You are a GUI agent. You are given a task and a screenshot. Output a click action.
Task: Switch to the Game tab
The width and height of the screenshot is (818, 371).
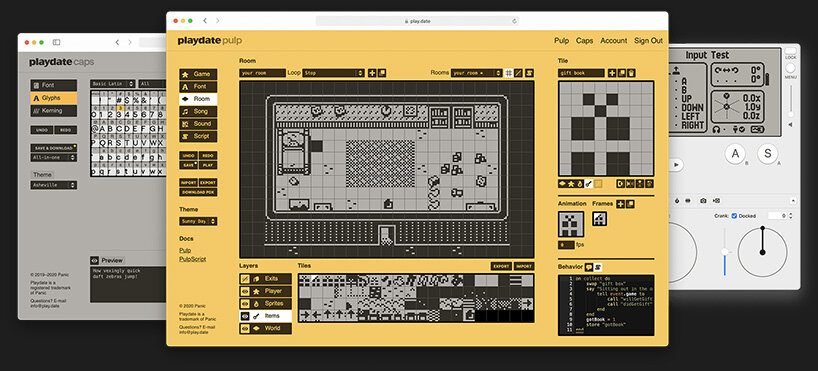[198, 74]
